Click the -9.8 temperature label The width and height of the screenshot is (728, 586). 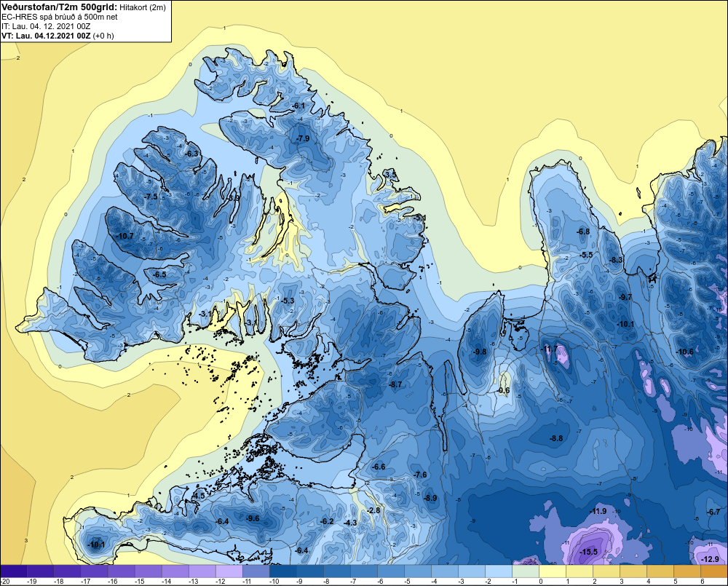click(x=480, y=352)
